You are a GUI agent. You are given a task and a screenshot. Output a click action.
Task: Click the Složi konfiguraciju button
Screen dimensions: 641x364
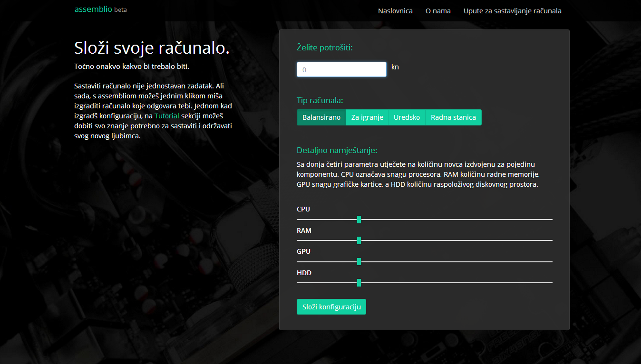(331, 307)
